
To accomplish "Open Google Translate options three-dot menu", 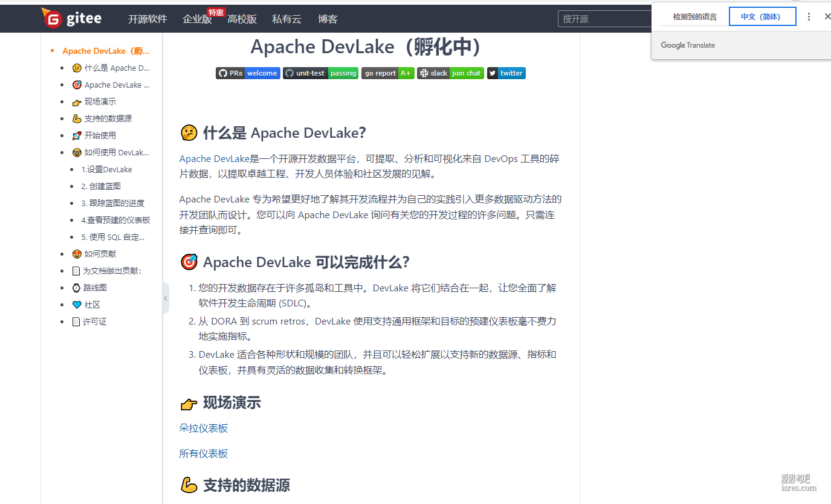I will click(809, 17).
